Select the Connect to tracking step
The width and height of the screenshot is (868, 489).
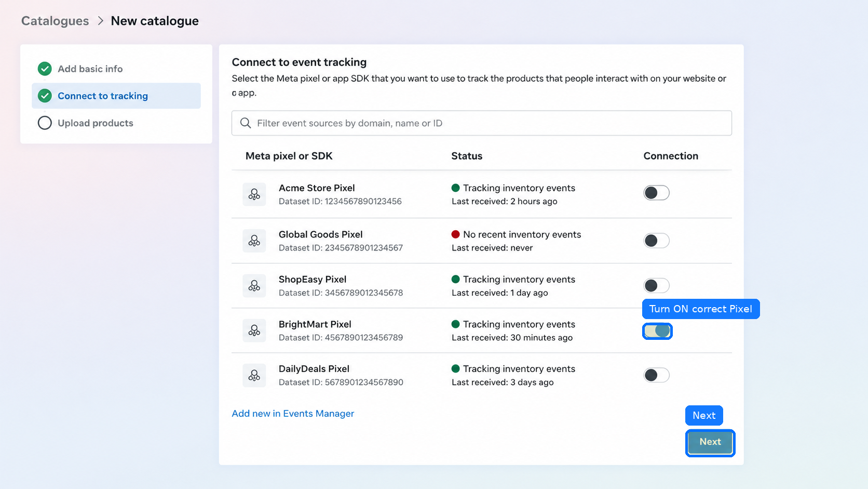pos(116,96)
